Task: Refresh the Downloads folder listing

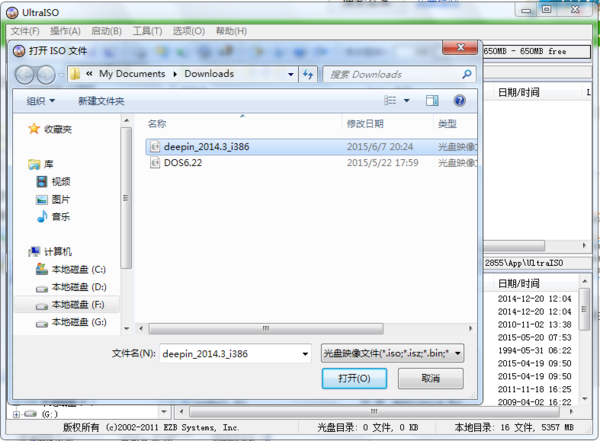Action: [x=308, y=74]
